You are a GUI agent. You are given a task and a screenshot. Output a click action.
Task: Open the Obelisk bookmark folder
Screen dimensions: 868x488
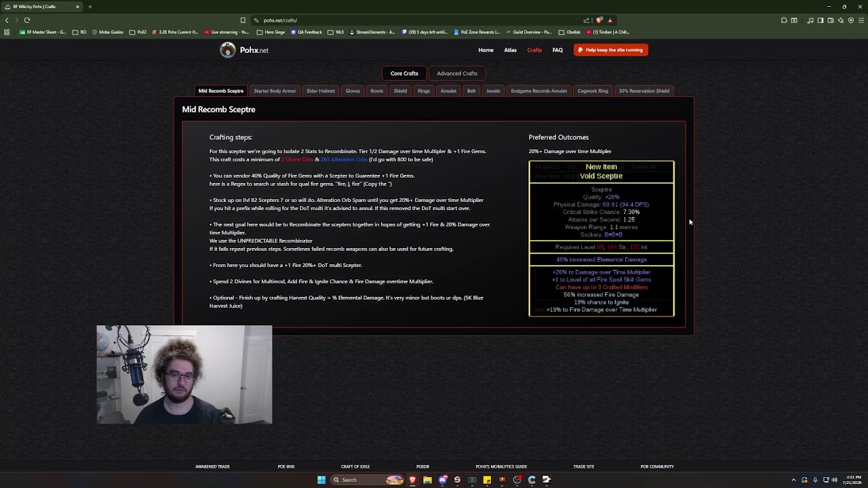[570, 32]
